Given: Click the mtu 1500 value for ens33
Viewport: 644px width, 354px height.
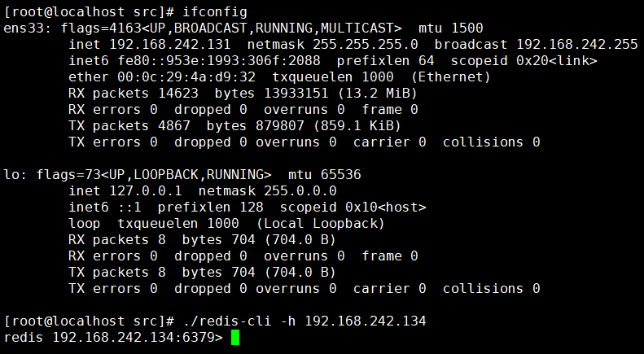Looking at the screenshot, I should [x=450, y=28].
